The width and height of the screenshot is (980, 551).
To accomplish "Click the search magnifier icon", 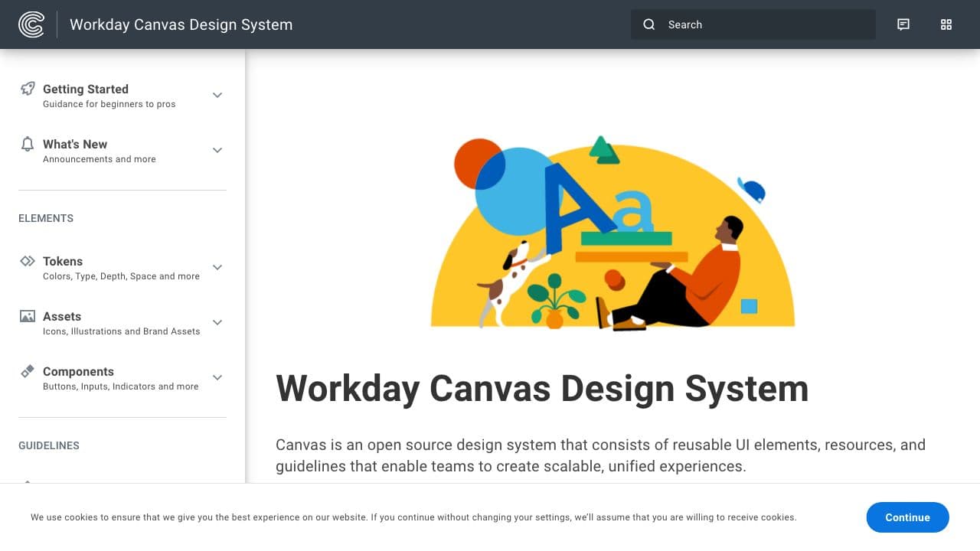I will point(648,24).
